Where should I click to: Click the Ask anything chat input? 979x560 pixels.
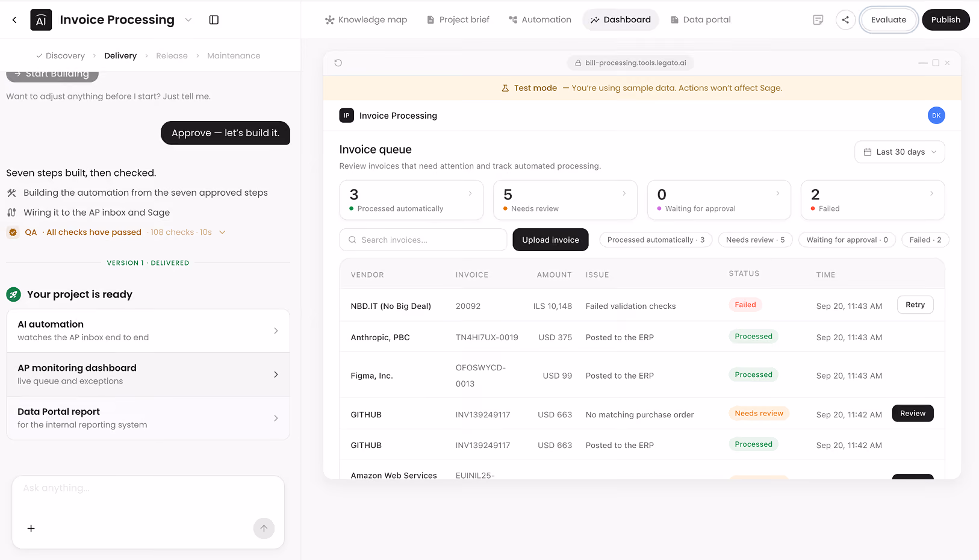[x=148, y=488]
